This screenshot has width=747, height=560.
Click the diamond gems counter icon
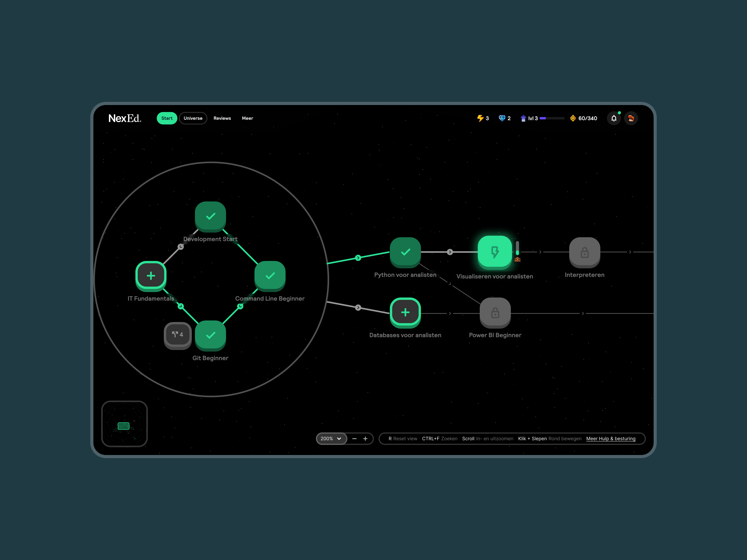click(x=502, y=118)
